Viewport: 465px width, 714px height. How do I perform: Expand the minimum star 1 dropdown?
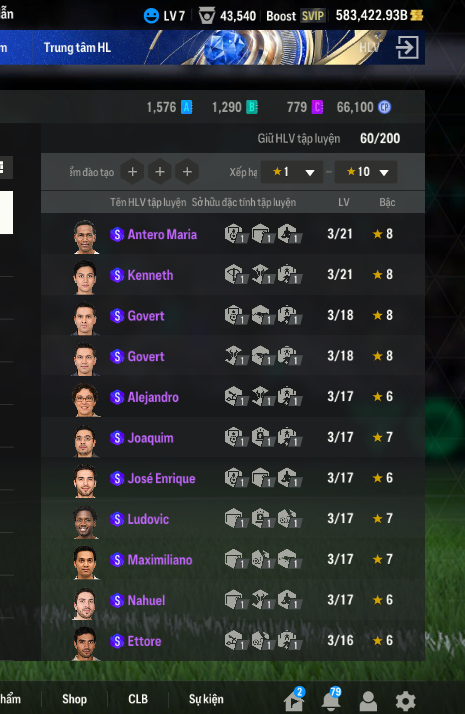(292, 172)
